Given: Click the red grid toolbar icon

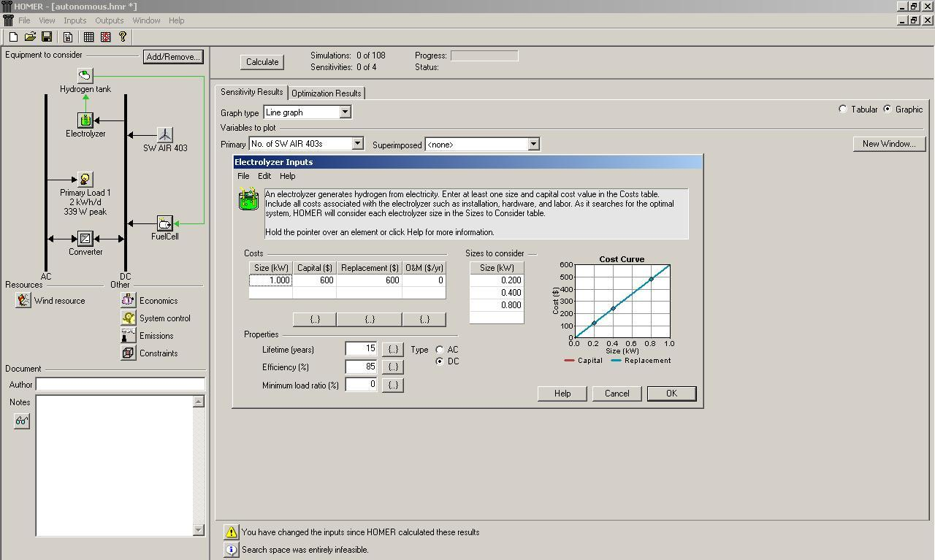Looking at the screenshot, I should (x=106, y=37).
